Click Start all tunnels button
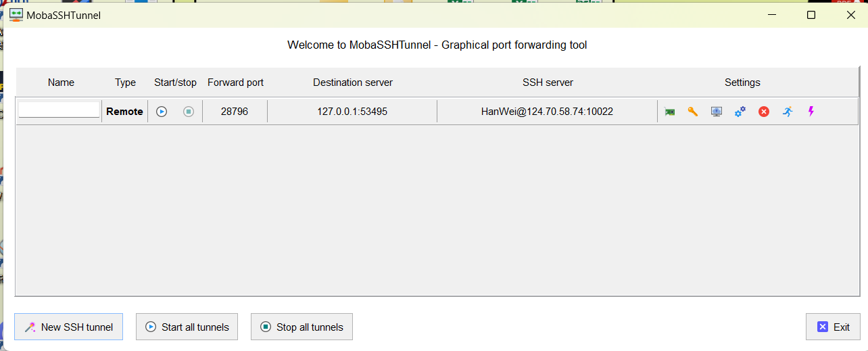 click(x=187, y=327)
